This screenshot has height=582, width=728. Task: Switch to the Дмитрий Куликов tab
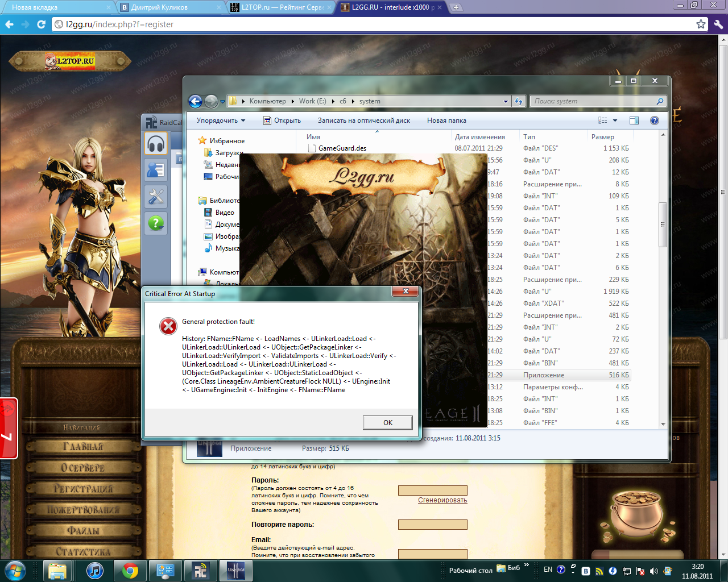(x=171, y=7)
